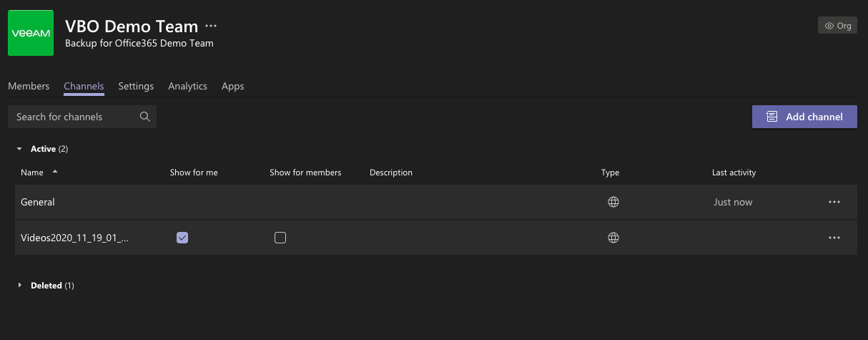Open the ellipsis menu beside VBO Demo Team
Screen dimensions: 868x340
click(x=211, y=26)
